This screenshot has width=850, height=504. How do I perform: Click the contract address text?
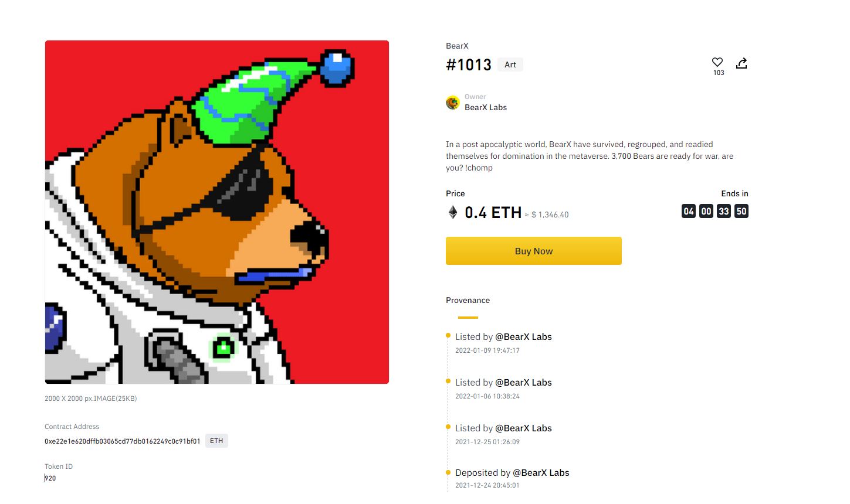pyautogui.click(x=123, y=441)
